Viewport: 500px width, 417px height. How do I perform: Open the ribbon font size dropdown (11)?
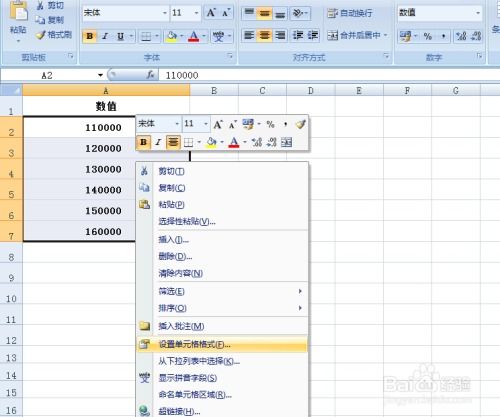(196, 13)
